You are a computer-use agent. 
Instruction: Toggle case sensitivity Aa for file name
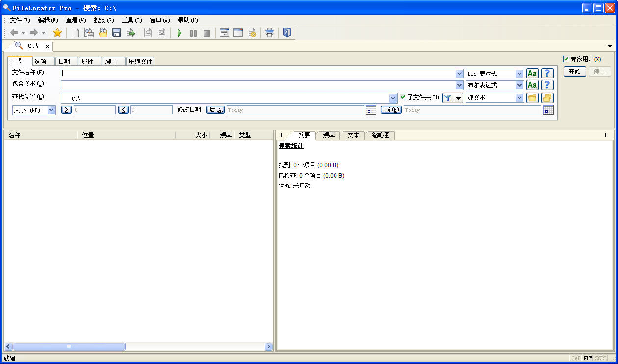pyautogui.click(x=532, y=74)
